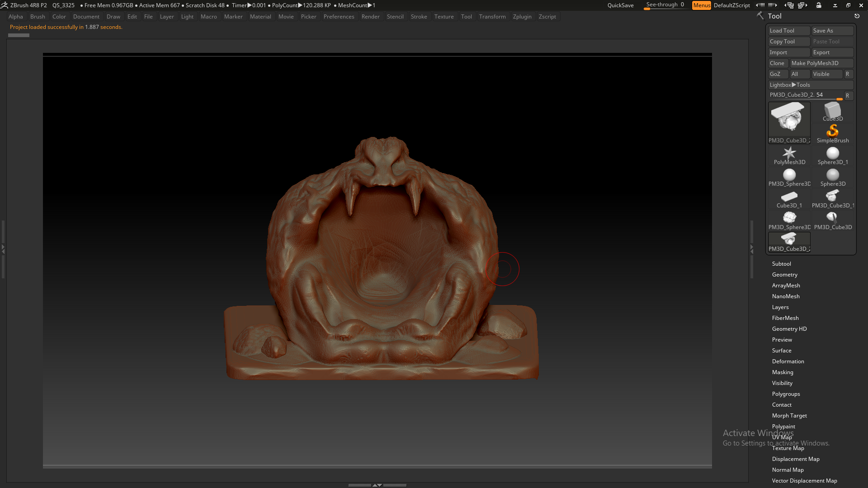868x488 pixels.
Task: Click the QuickSave button
Action: [x=620, y=5]
